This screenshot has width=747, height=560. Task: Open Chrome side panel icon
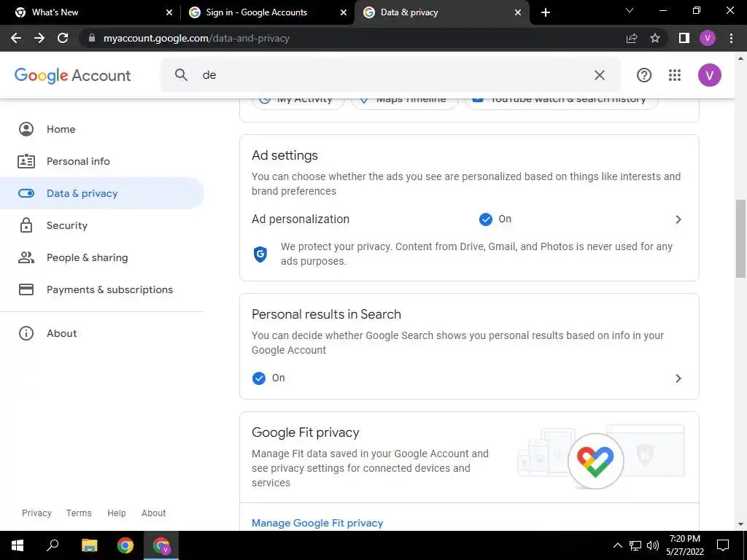(x=684, y=38)
